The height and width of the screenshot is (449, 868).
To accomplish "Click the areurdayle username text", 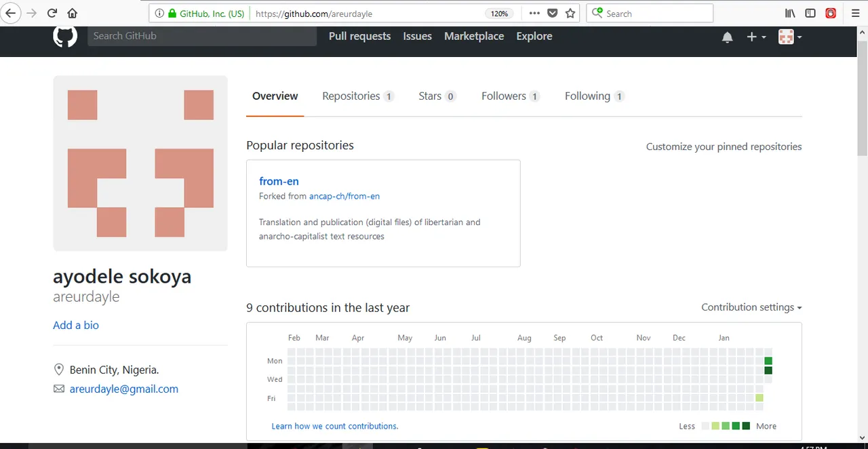I will pyautogui.click(x=86, y=297).
